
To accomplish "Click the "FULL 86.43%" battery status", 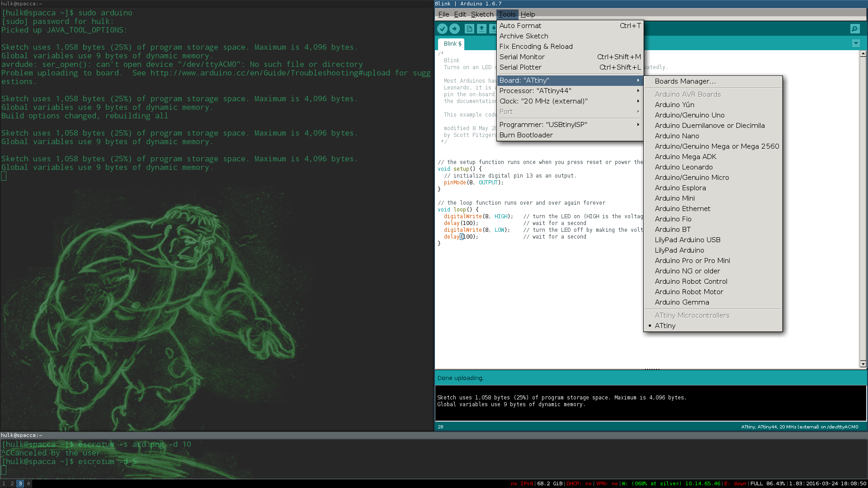I will pos(768,483).
